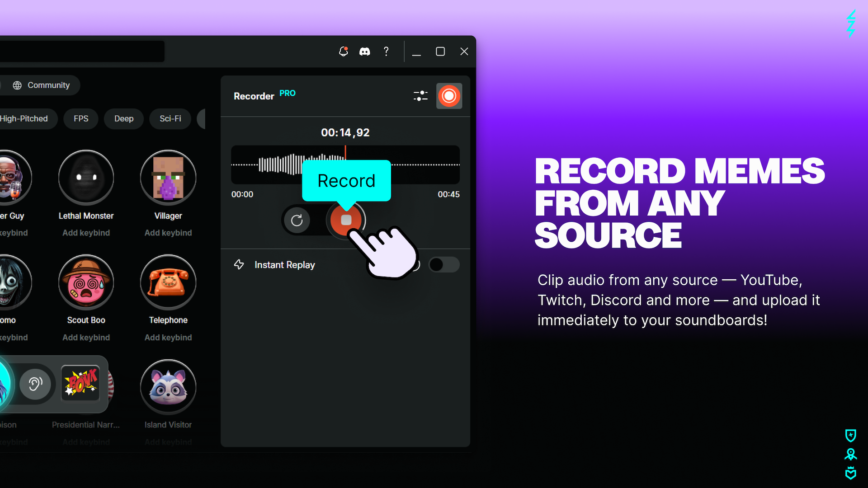Click the question mark help icon
This screenshot has width=868, height=488.
(x=386, y=52)
